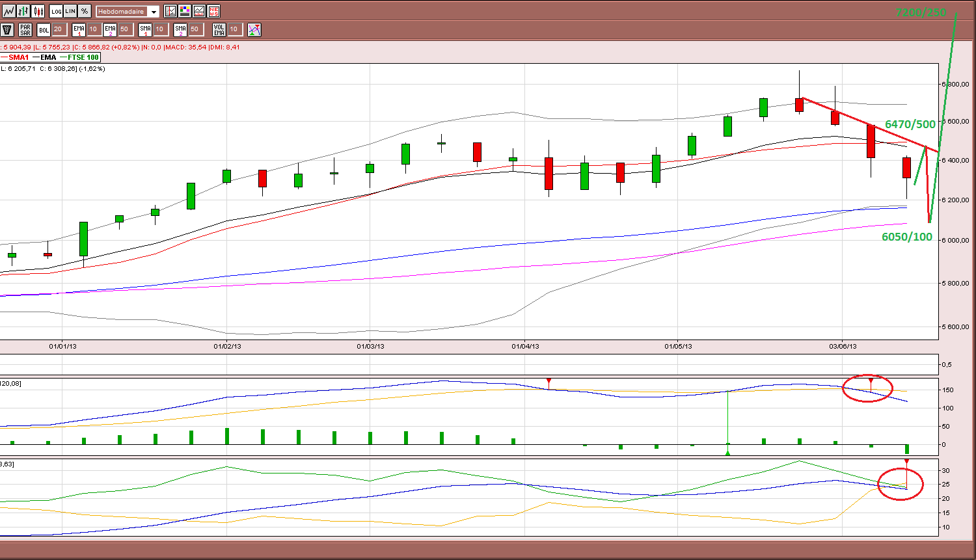
Task: Switch to line chart display
Action: click(x=8, y=11)
